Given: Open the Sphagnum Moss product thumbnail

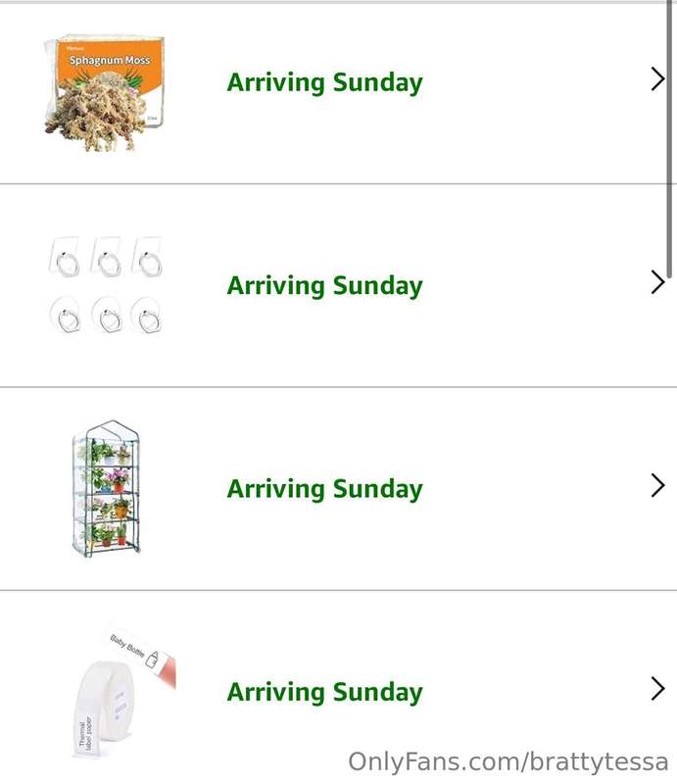Looking at the screenshot, I should pyautogui.click(x=105, y=93).
